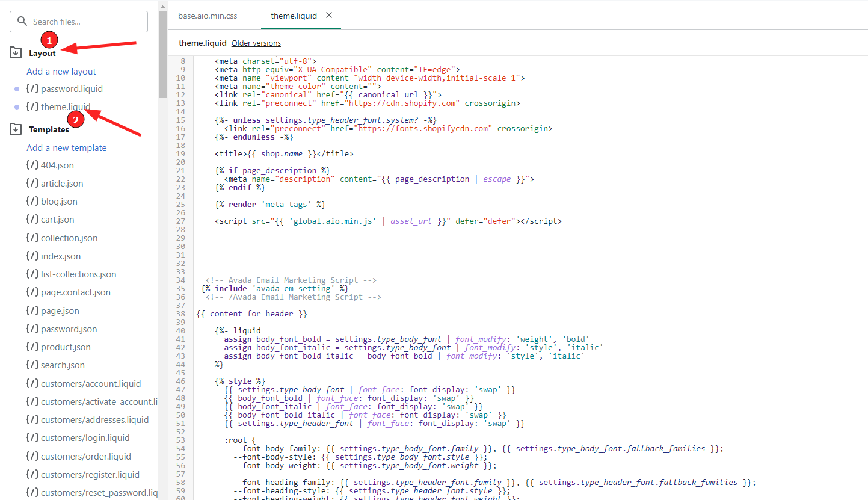Click the file icon beside blog.json
The image size is (868, 500).
pos(32,201)
